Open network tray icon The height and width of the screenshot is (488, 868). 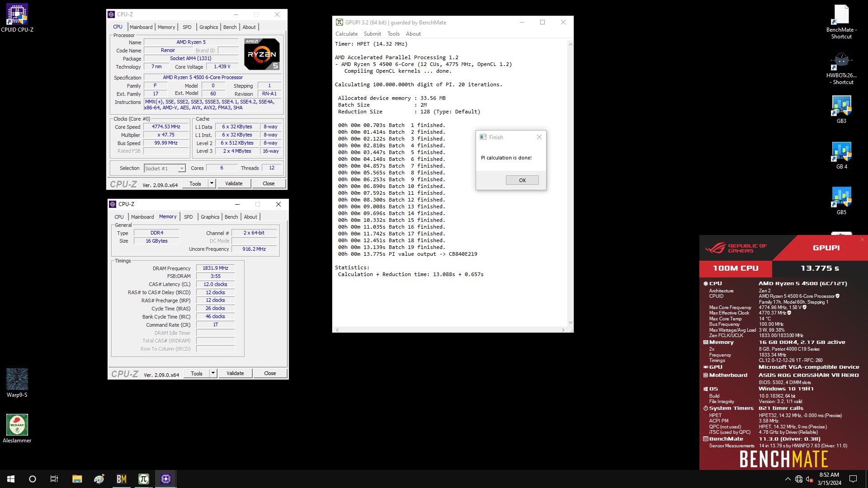pyautogui.click(x=799, y=479)
